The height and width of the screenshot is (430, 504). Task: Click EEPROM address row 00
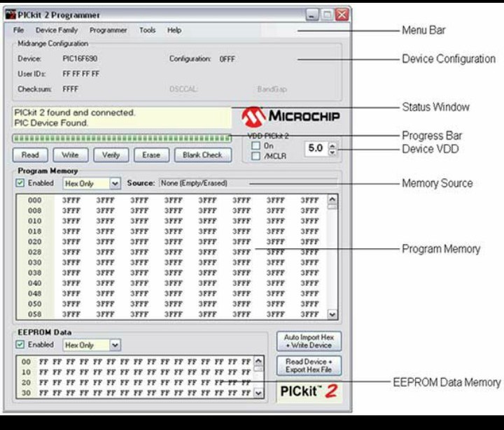26,362
